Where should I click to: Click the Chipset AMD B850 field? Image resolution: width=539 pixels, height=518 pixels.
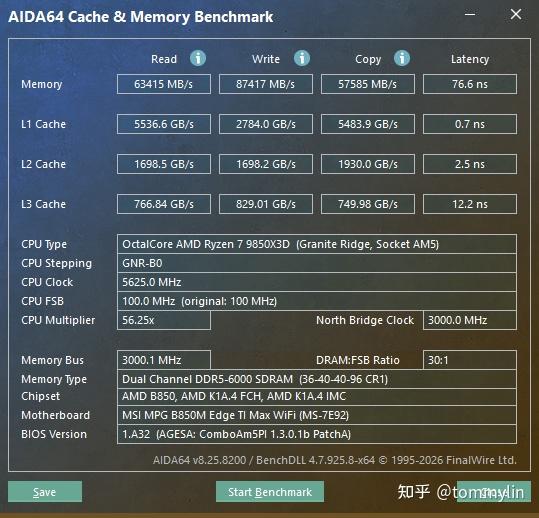tap(317, 396)
